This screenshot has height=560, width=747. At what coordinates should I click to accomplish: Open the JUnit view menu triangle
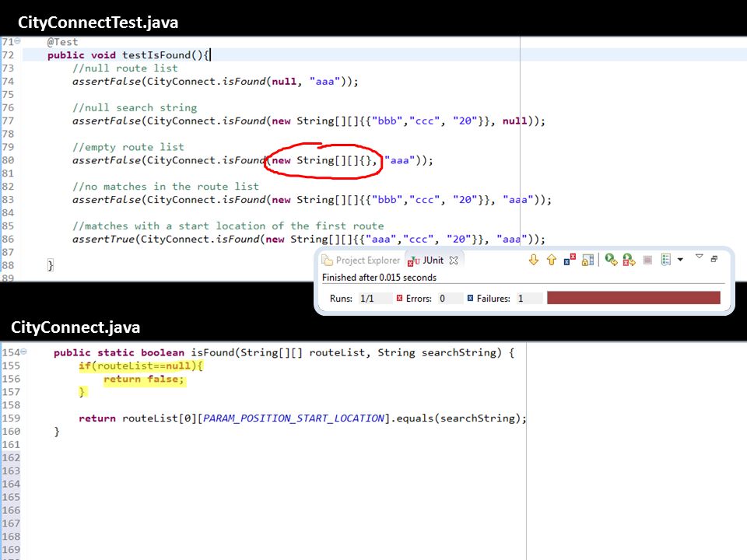699,256
